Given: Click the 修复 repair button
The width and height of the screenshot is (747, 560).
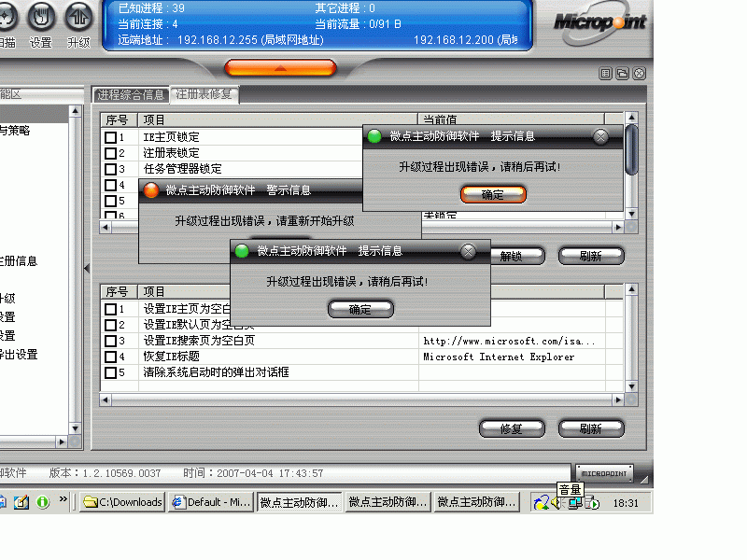Looking at the screenshot, I should coord(512,428).
